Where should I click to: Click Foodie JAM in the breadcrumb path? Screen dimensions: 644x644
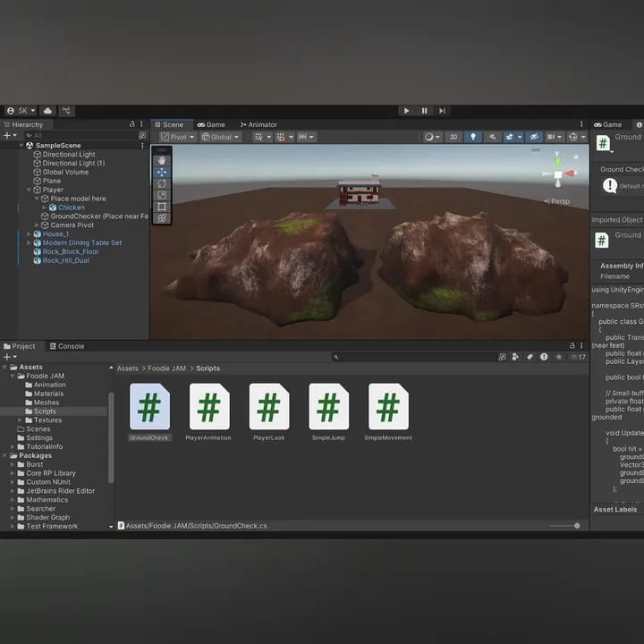pyautogui.click(x=166, y=369)
